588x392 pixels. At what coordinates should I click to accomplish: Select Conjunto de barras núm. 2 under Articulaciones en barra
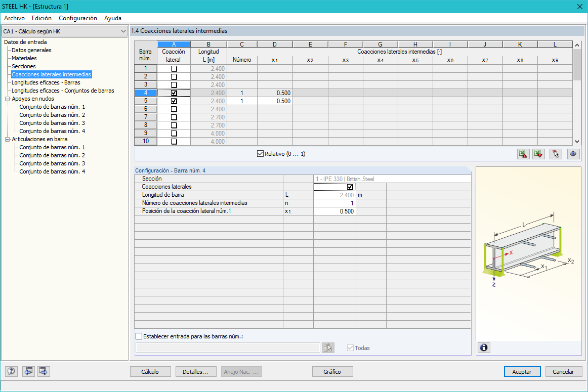click(x=52, y=155)
